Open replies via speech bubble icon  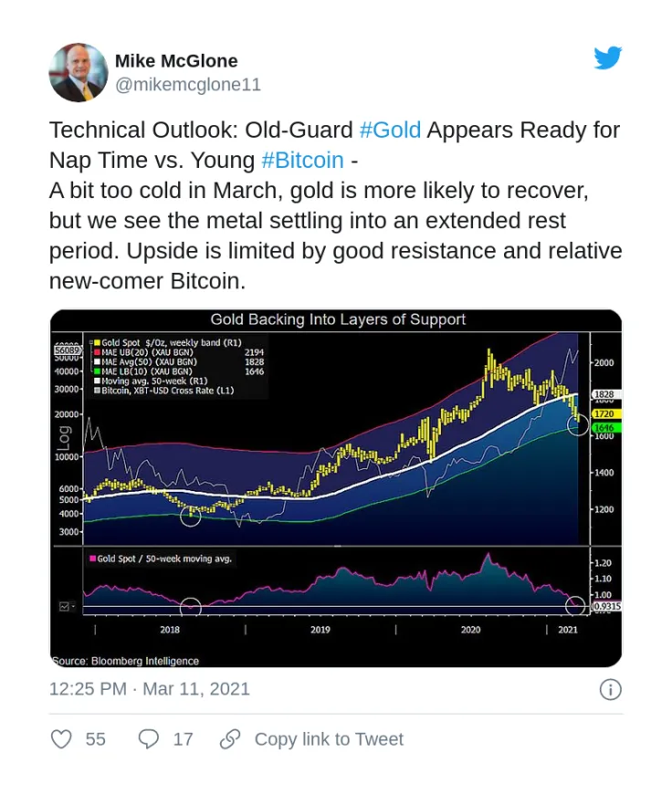click(x=149, y=739)
